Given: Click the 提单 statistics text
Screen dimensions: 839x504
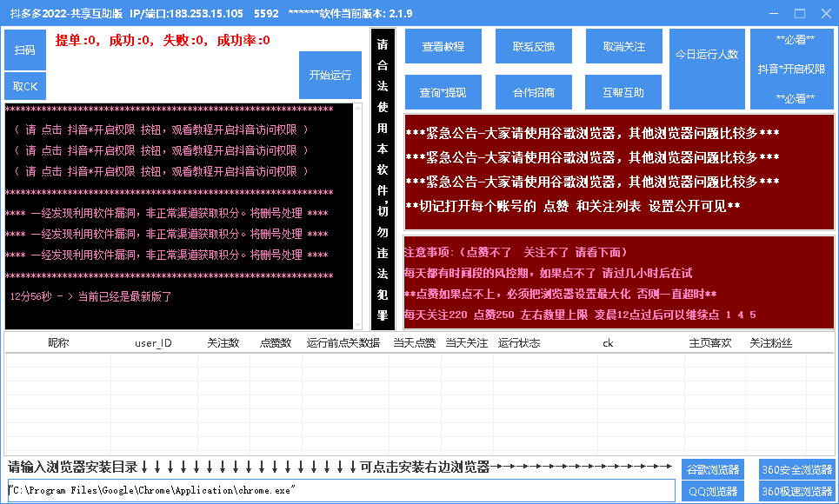Looking at the screenshot, I should pyautogui.click(x=76, y=40).
